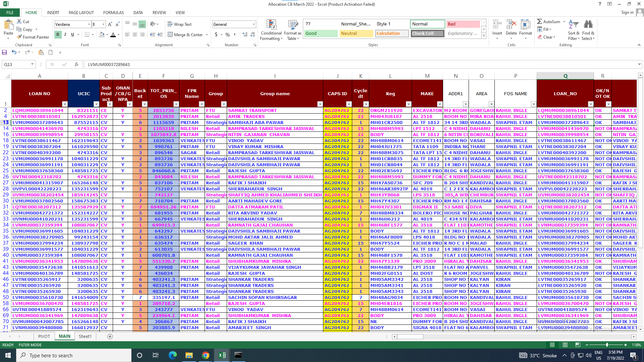Viewport: 644px width, 362px height.
Task: Click the Conditional Formatting icon
Action: pyautogui.click(x=271, y=25)
